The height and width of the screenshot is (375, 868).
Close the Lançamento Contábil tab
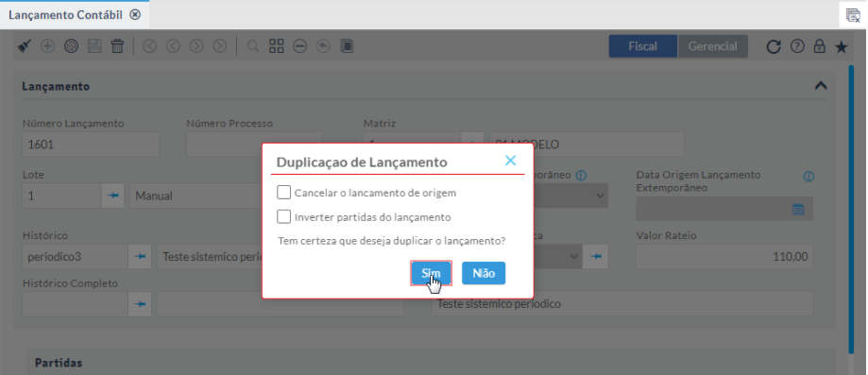(x=135, y=15)
